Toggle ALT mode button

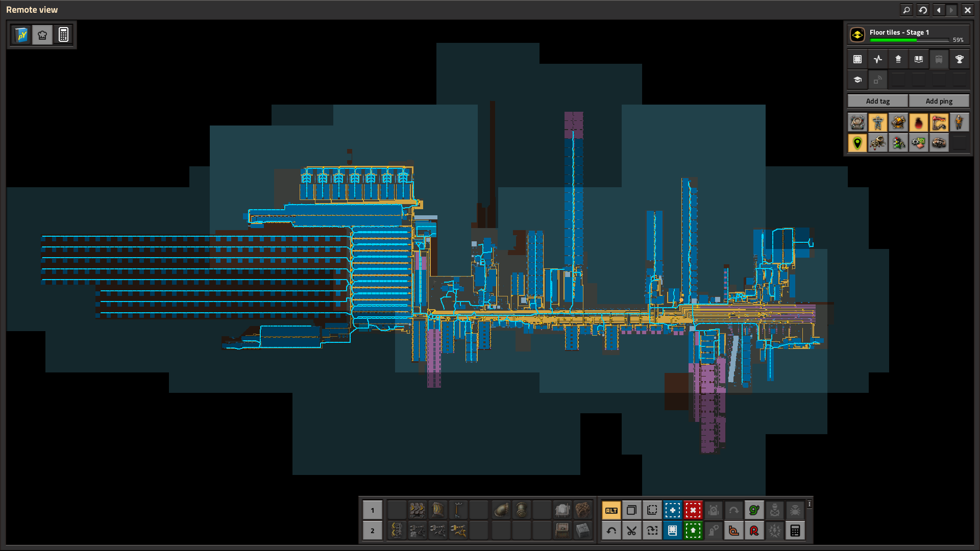[x=611, y=510]
